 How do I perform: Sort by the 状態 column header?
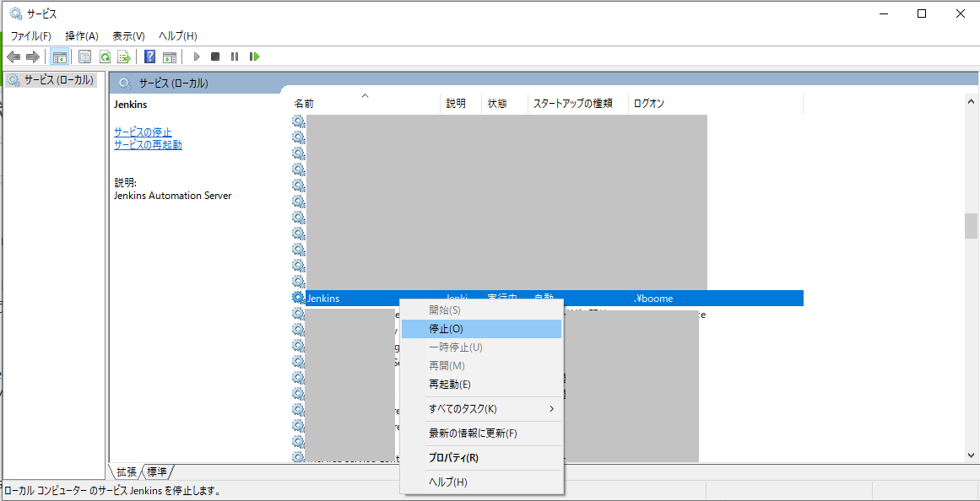pyautogui.click(x=505, y=104)
